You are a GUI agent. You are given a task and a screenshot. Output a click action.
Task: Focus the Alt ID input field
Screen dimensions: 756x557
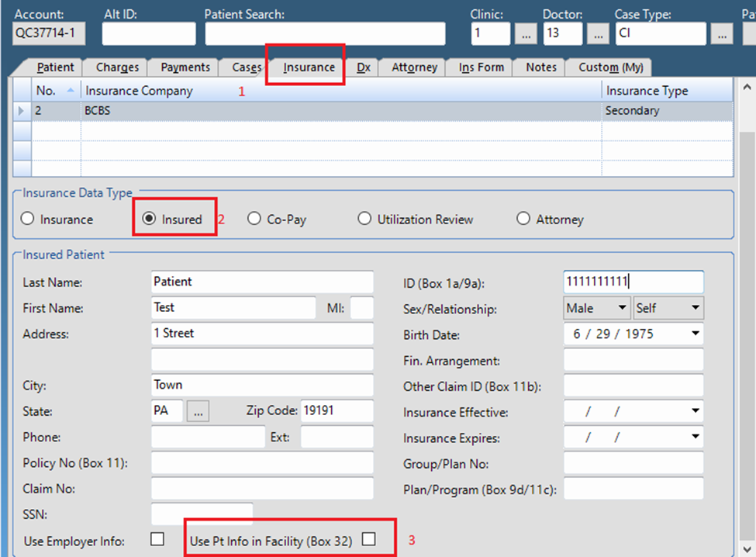pyautogui.click(x=149, y=33)
